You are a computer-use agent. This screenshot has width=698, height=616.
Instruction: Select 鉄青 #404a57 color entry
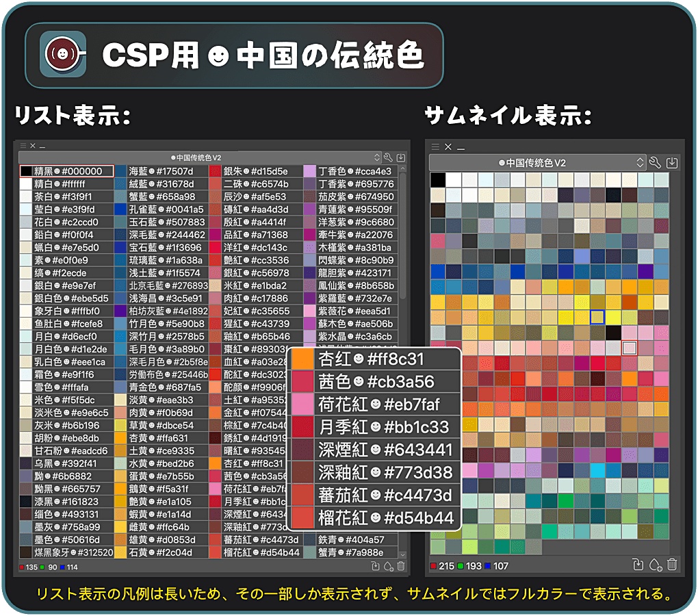350,540
